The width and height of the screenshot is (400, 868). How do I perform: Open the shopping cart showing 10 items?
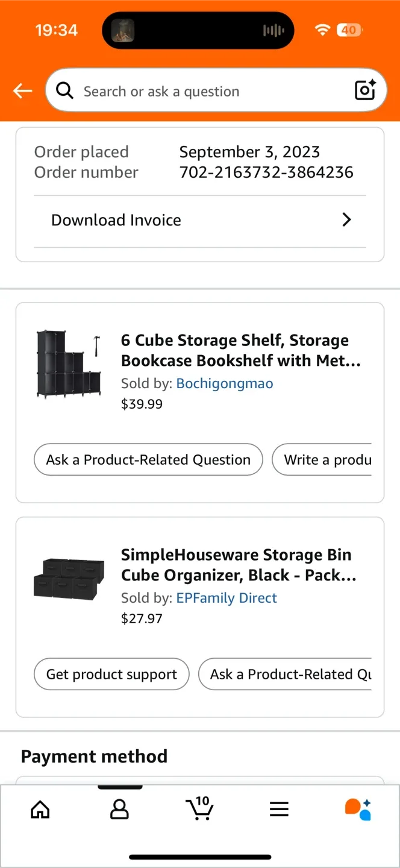(200, 810)
